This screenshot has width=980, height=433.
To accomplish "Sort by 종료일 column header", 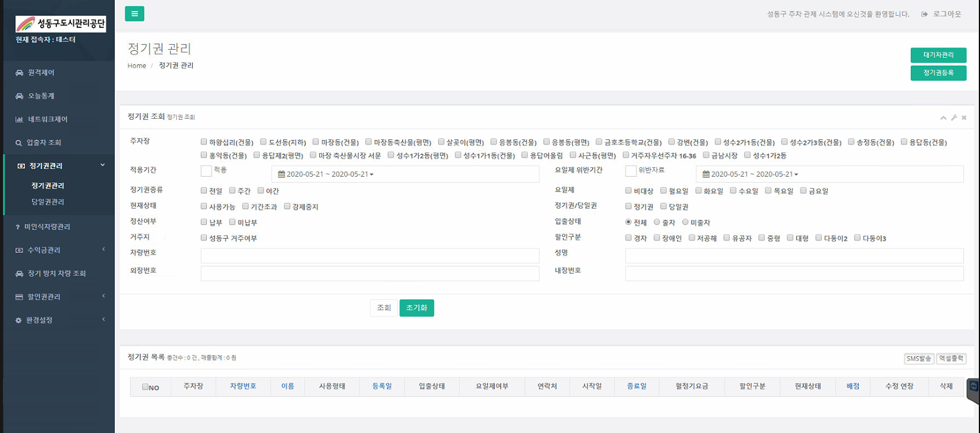I will click(x=637, y=386).
